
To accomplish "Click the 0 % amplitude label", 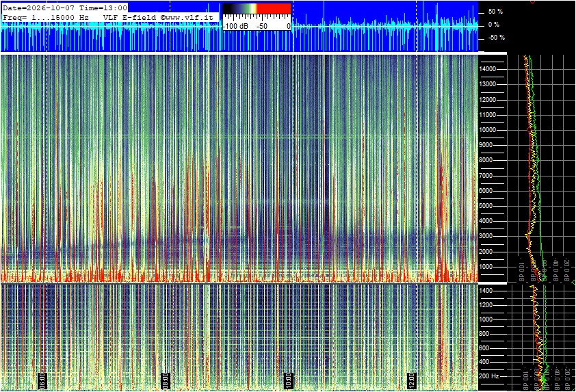I will (x=494, y=25).
